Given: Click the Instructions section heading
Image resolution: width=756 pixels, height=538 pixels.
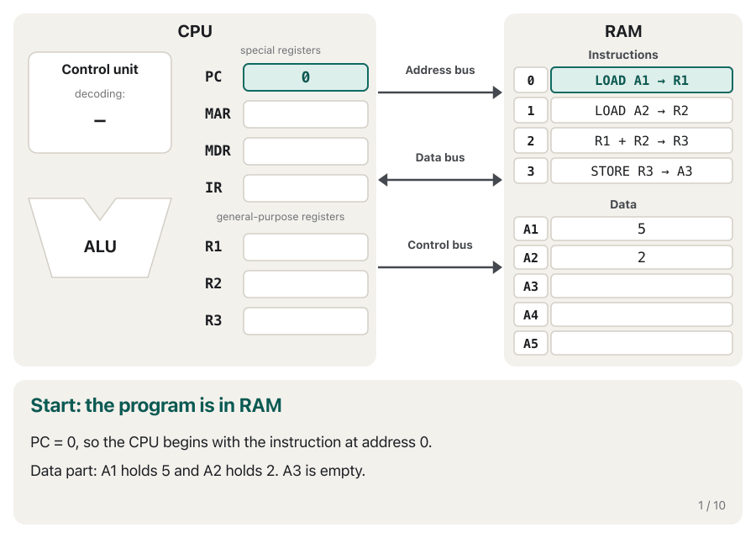Looking at the screenshot, I should pos(623,55).
